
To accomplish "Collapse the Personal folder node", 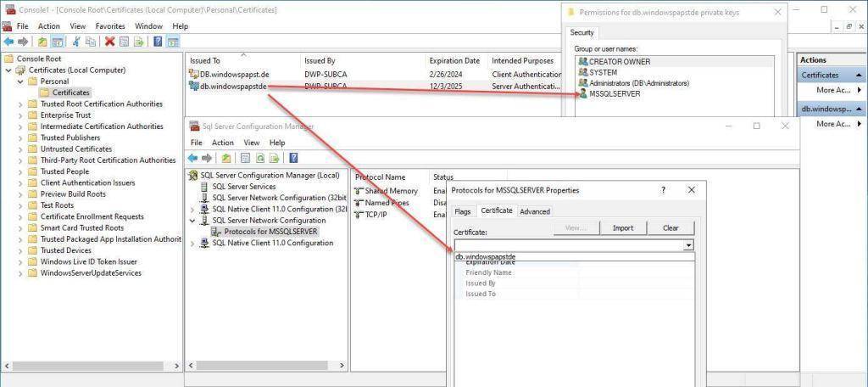I will click(x=20, y=81).
